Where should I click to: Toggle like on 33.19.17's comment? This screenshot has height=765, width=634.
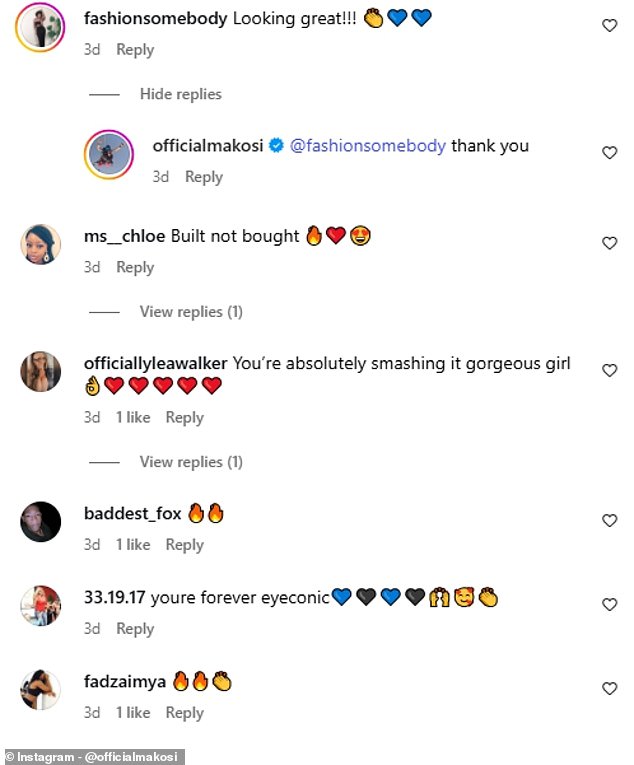[x=609, y=605]
